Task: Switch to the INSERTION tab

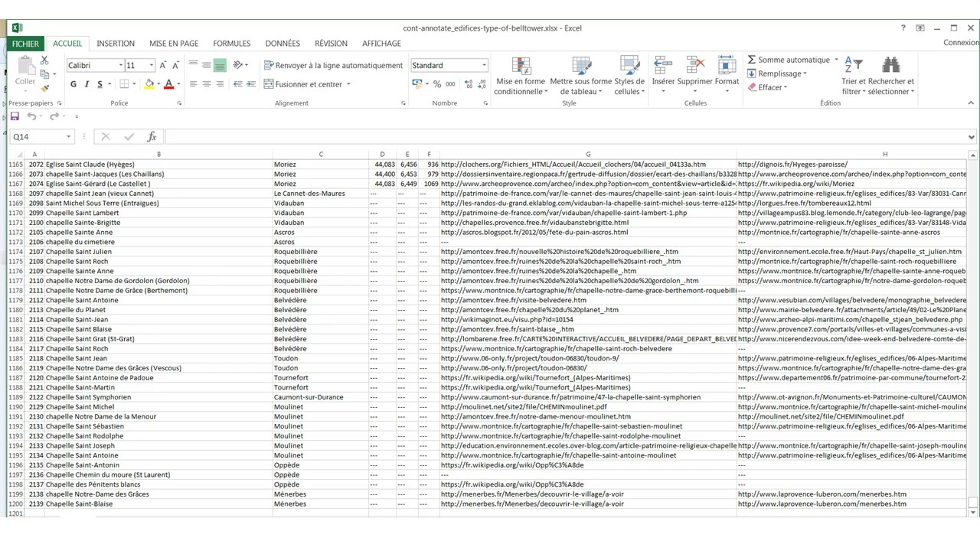Action: coord(116,44)
